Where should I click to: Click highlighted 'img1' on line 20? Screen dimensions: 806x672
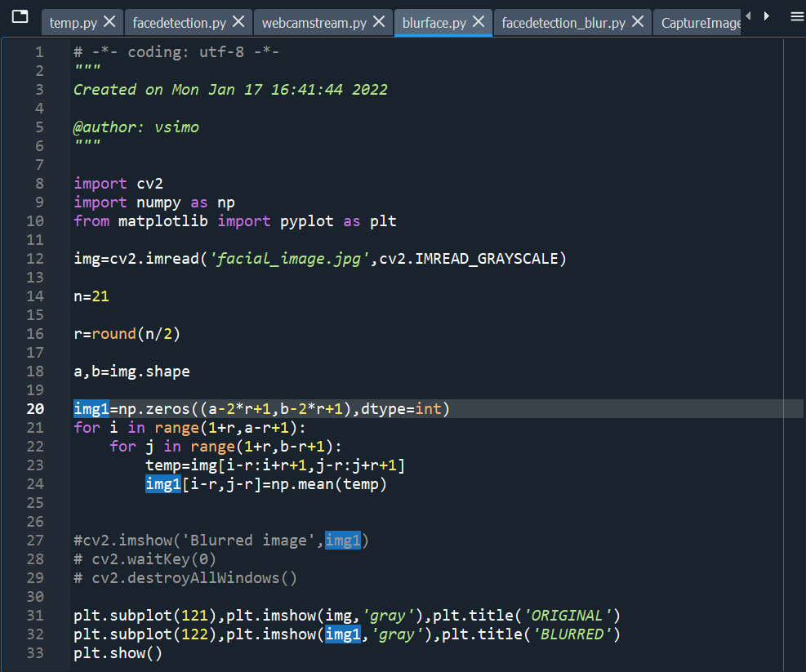click(91, 409)
